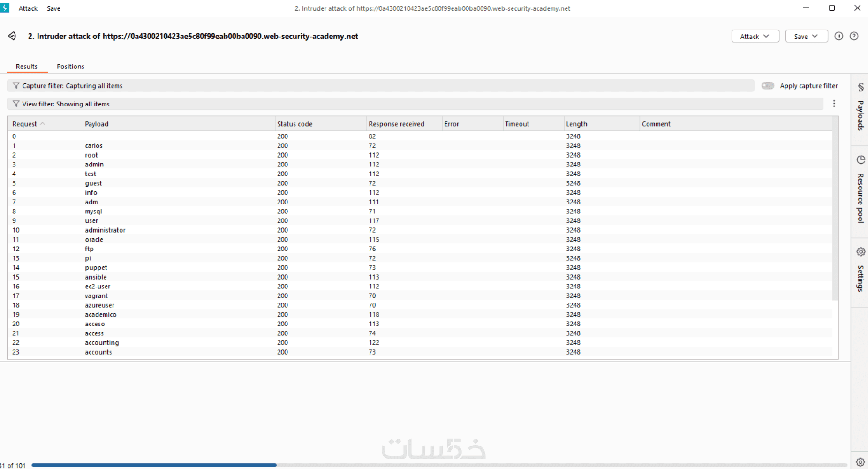The height and width of the screenshot is (469, 868).
Task: Click the response time value 118
Action: 374,315
